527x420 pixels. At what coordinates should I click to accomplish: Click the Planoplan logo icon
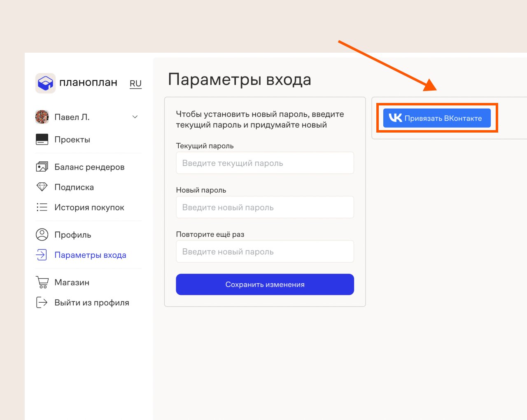tap(45, 83)
